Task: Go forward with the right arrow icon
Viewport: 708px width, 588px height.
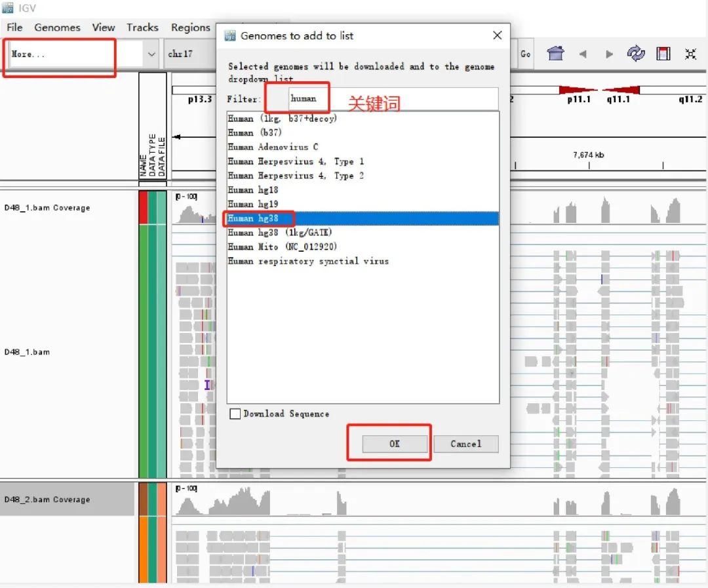Action: 609,54
